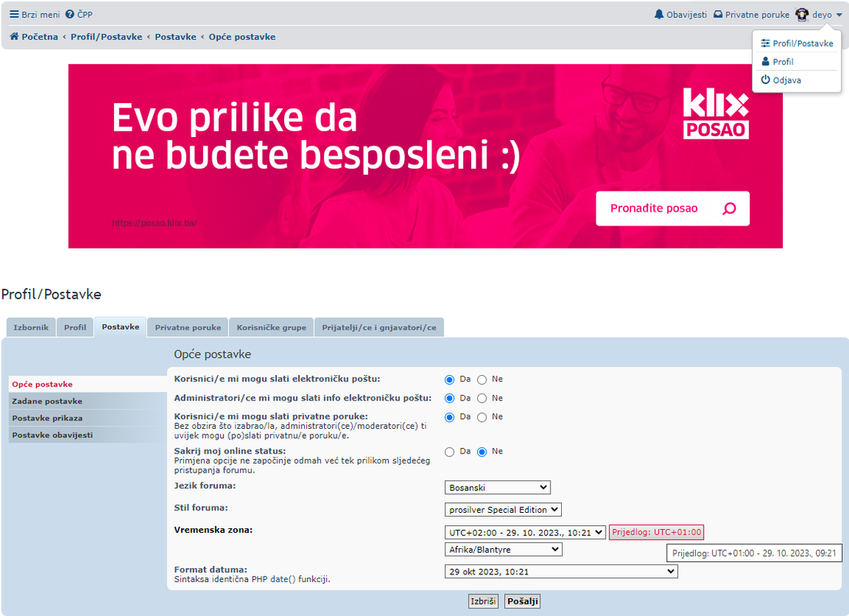Screen dimensions: 849x616
Task: Select Ne for users sending e-mail
Action: point(482,380)
